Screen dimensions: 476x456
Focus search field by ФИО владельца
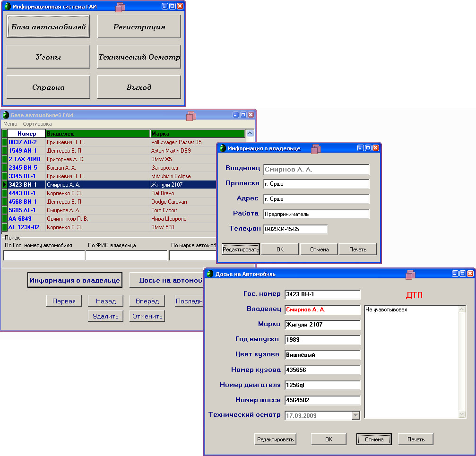[x=127, y=256]
